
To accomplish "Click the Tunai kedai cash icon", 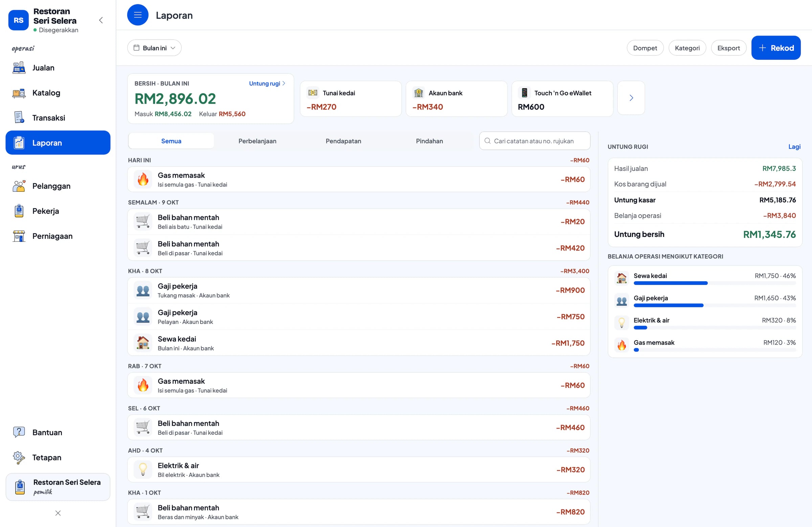I will pyautogui.click(x=313, y=93).
